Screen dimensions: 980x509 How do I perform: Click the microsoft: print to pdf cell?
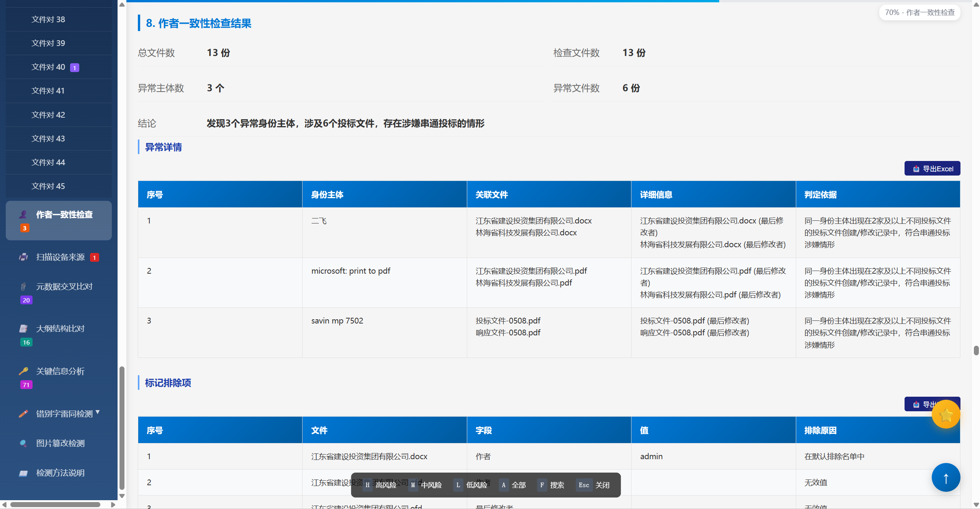[x=384, y=283]
